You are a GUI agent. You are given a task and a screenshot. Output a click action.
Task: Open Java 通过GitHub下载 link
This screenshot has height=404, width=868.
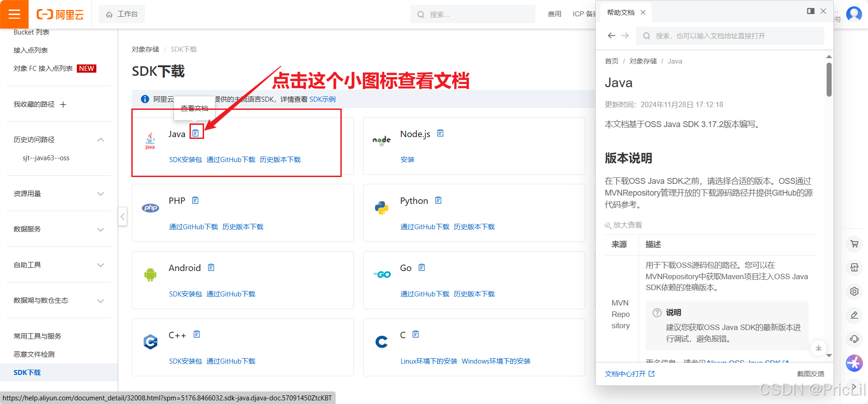pyautogui.click(x=231, y=160)
